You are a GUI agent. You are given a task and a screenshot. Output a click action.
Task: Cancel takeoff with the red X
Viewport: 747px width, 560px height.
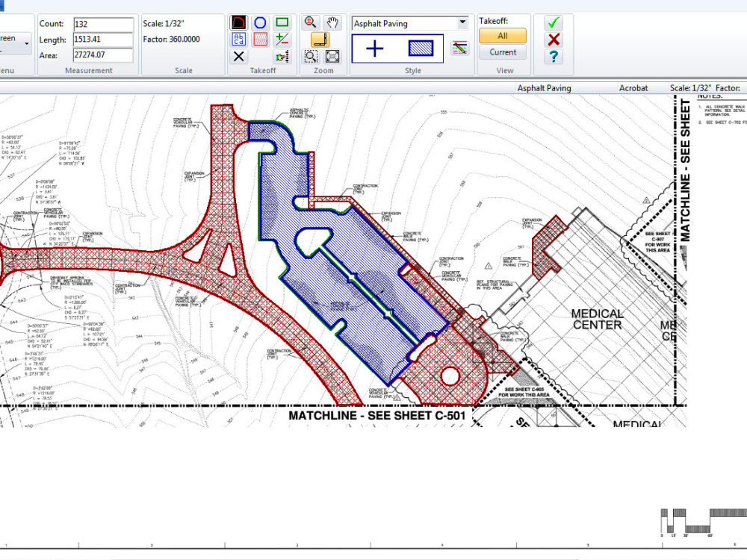point(554,40)
